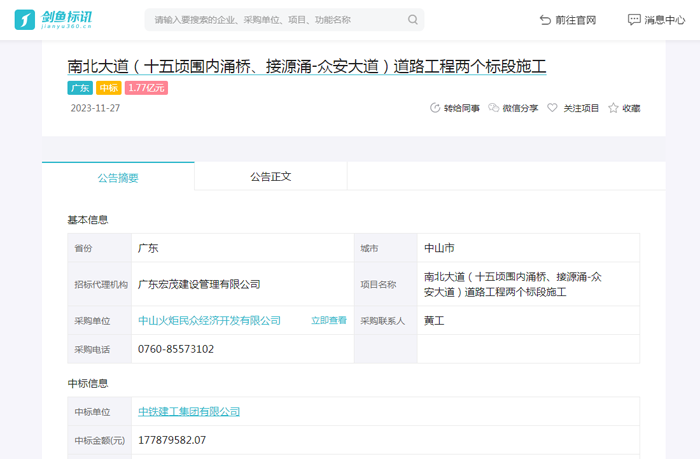
Task: Click the 前往官网 return arrow icon
Action: pyautogui.click(x=545, y=20)
